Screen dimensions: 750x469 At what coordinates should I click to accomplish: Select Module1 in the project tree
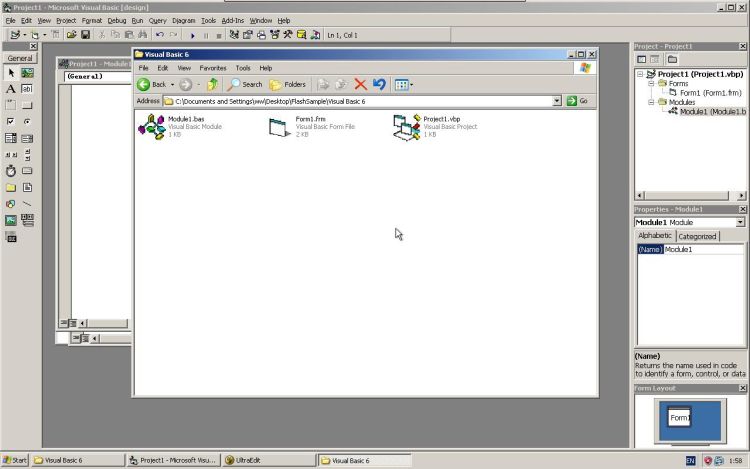[x=712, y=111]
